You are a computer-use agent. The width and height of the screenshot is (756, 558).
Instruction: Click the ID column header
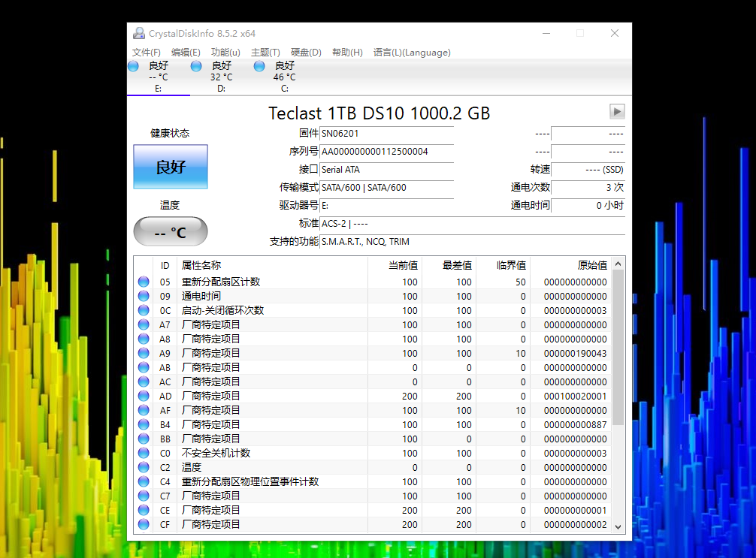pyautogui.click(x=165, y=266)
